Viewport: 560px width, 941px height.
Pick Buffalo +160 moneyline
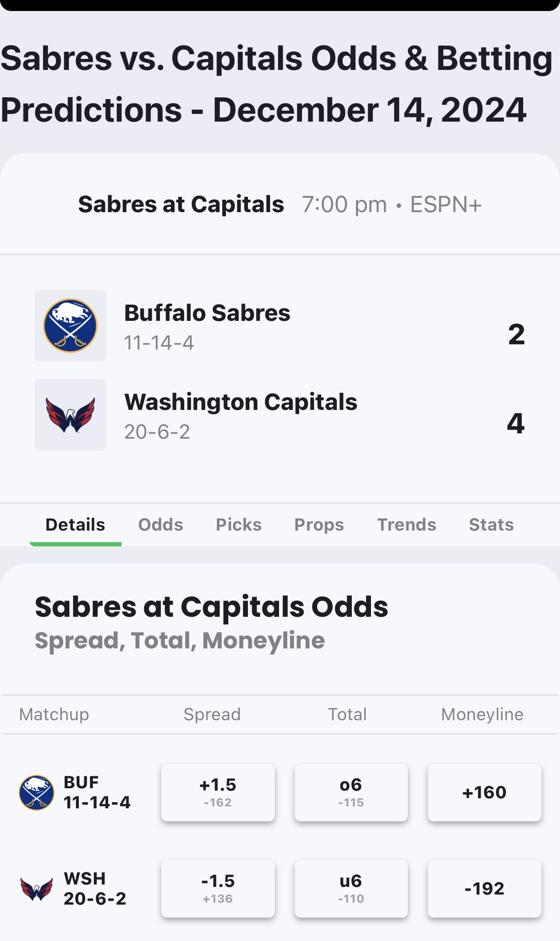pyautogui.click(x=484, y=793)
